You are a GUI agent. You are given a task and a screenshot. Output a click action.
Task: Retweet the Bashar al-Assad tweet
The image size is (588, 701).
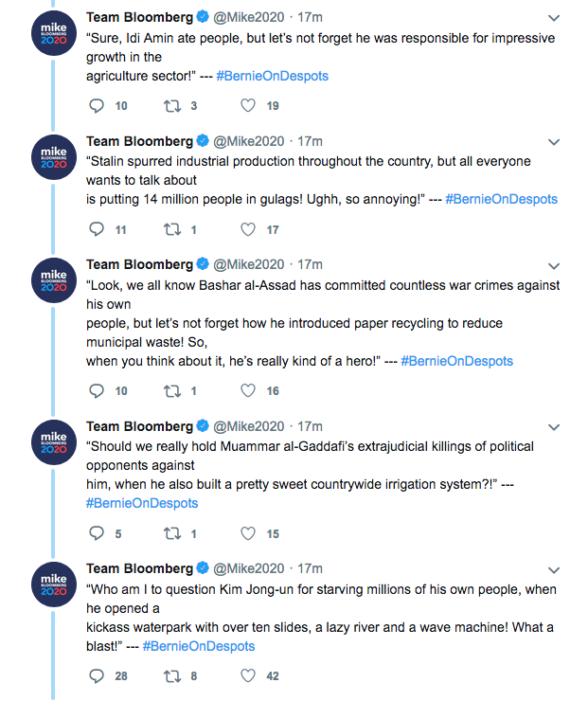tap(171, 390)
